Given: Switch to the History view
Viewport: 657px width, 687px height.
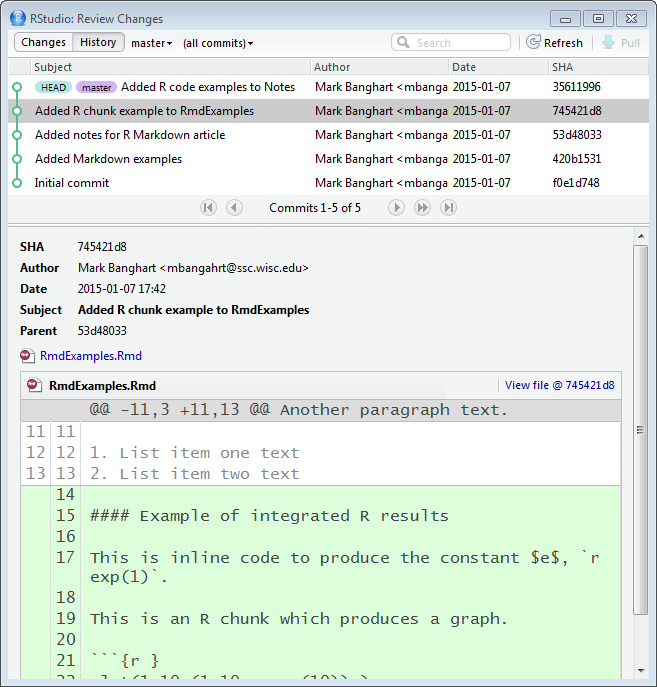Looking at the screenshot, I should pos(98,42).
